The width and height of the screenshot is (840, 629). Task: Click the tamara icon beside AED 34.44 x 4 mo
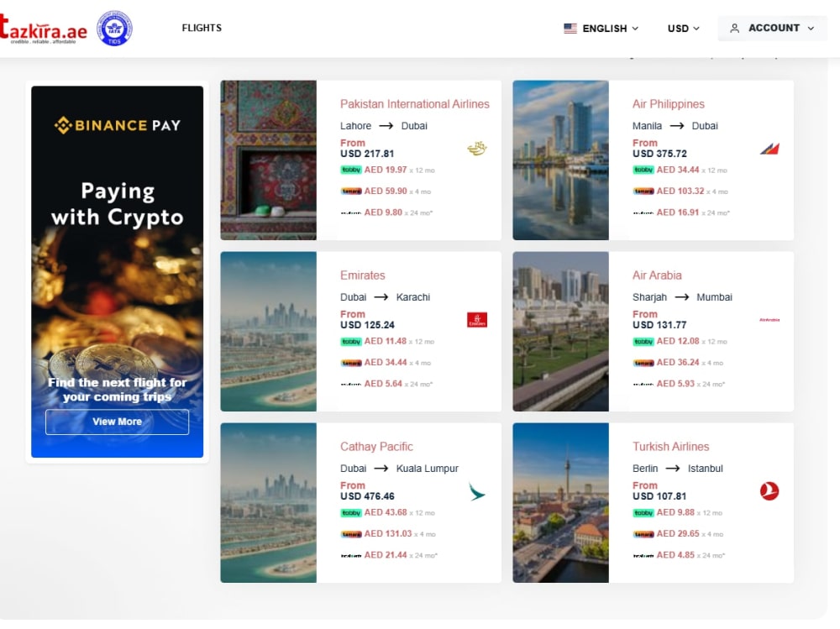[x=351, y=363]
